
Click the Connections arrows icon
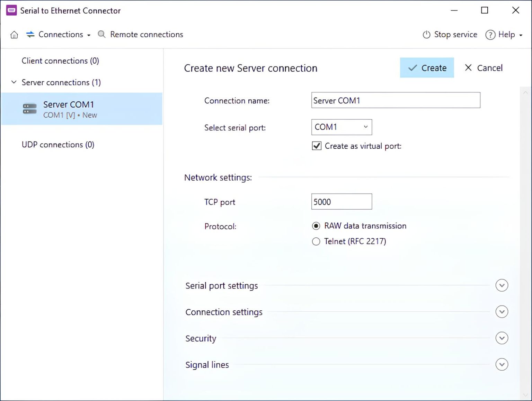[x=30, y=34]
